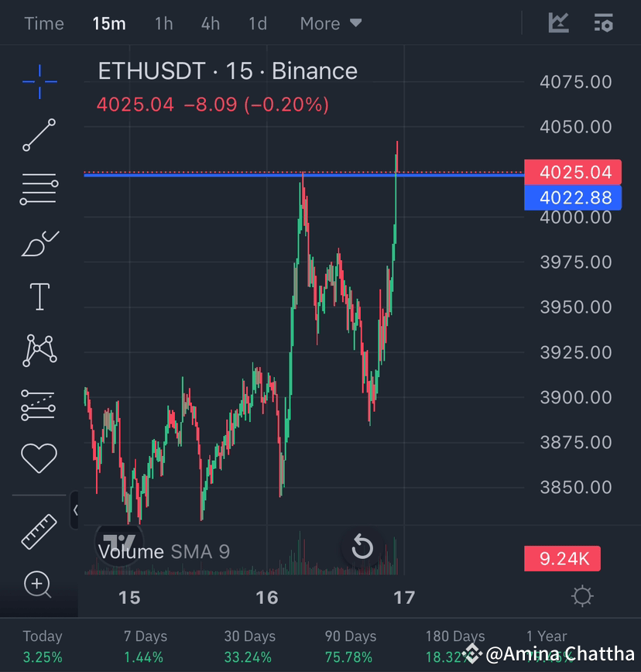
Task: Reset the chart view
Action: [x=361, y=547]
